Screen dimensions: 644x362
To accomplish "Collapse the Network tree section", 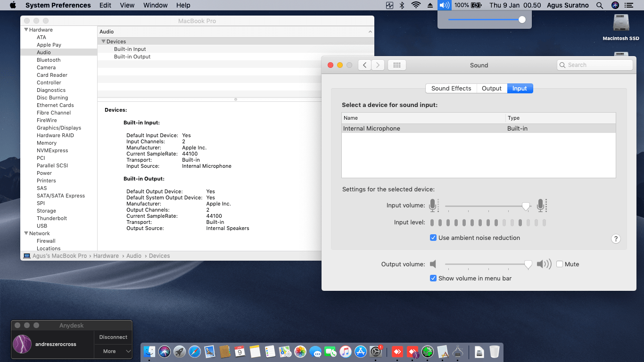I will pos(26,233).
